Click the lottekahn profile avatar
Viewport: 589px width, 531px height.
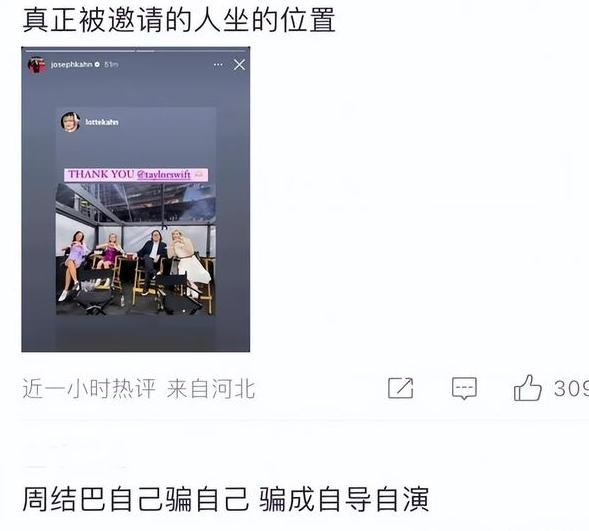(x=70, y=122)
